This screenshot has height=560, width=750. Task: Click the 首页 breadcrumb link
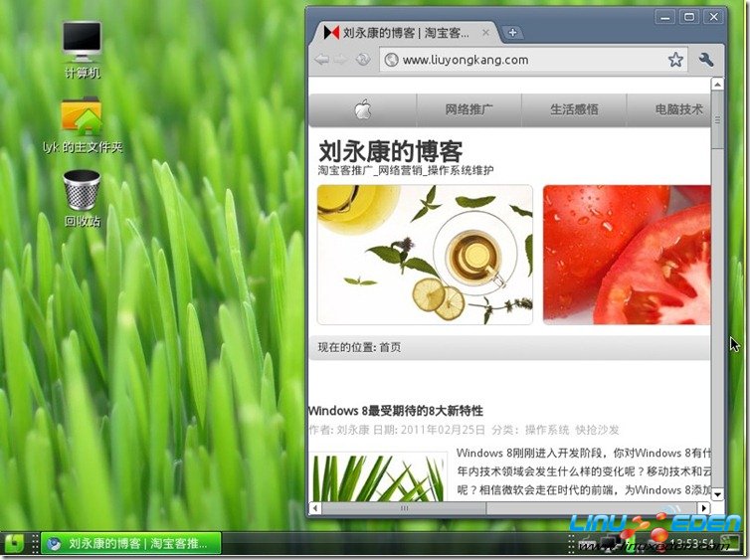coord(390,347)
